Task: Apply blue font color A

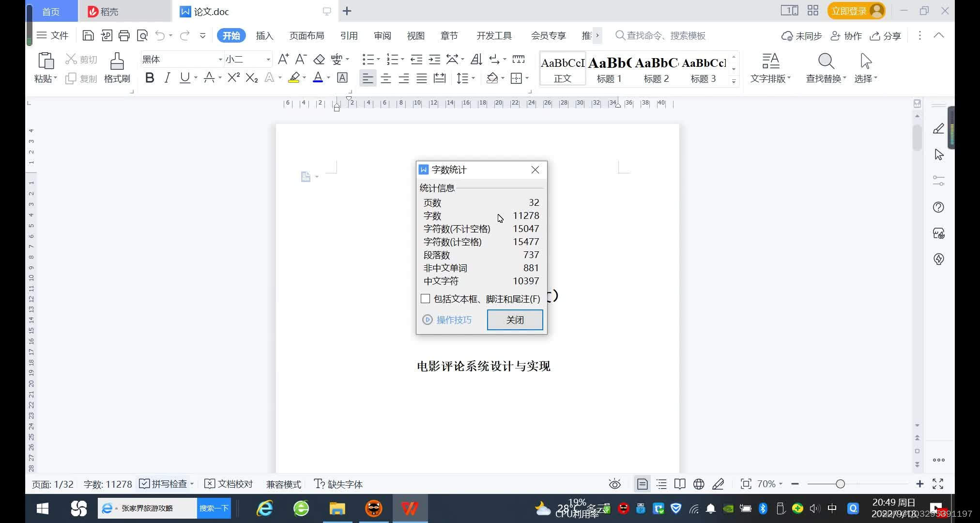Action: 318,77
